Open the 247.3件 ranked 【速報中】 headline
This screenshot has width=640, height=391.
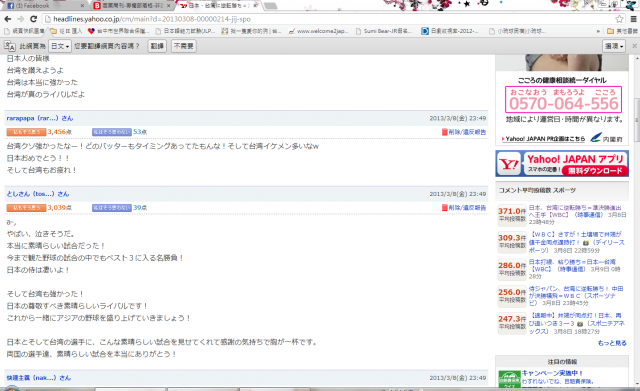tap(577, 323)
